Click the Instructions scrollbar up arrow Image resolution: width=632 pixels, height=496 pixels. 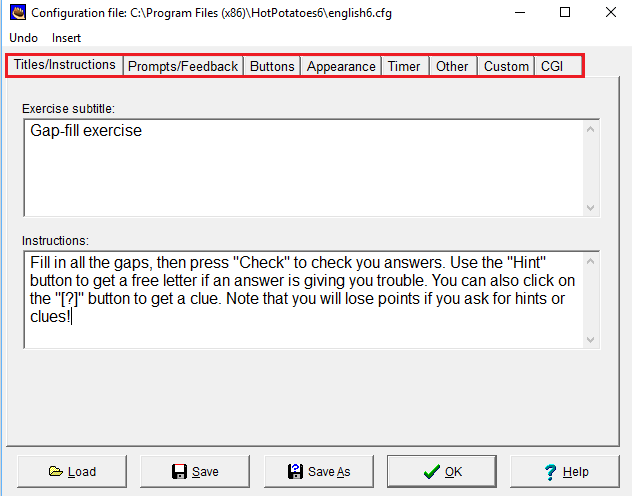coord(590,262)
